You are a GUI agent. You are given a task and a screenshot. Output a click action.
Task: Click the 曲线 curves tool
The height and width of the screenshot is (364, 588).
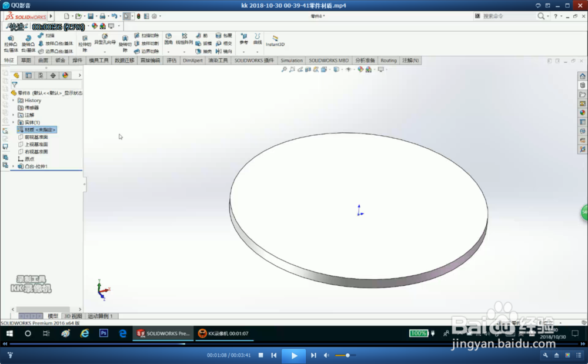(258, 39)
